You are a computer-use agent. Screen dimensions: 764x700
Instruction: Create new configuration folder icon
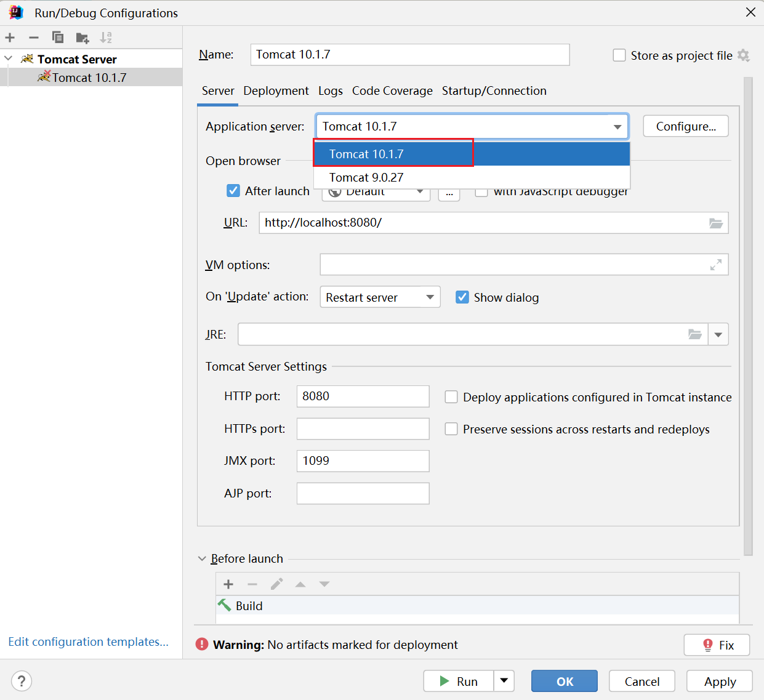82,38
